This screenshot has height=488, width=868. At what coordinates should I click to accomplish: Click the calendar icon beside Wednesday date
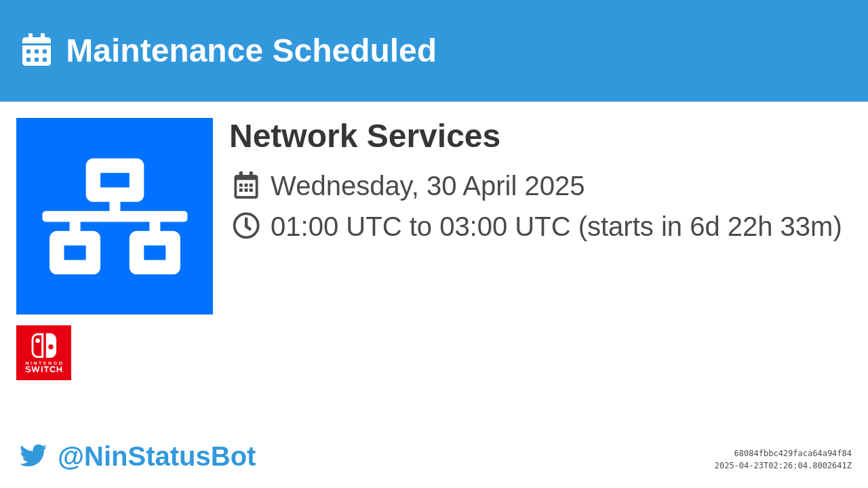point(246,185)
